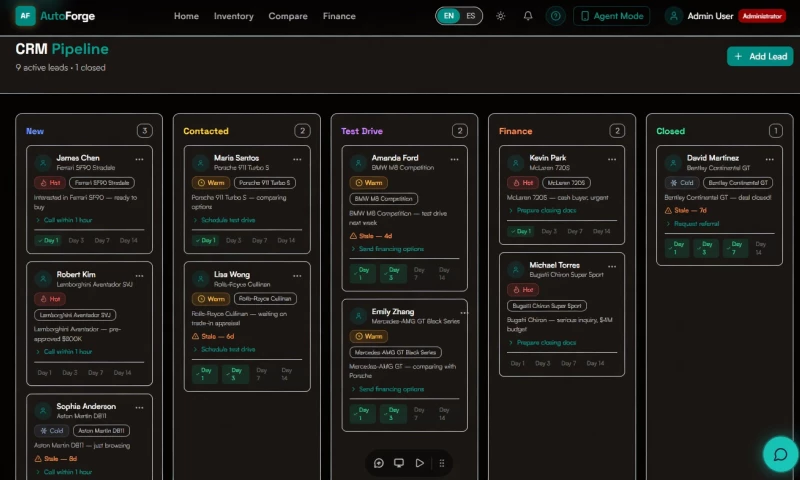The image size is (800, 480).
Task: Open the Emily Zhang card options menu
Action: pos(463,313)
